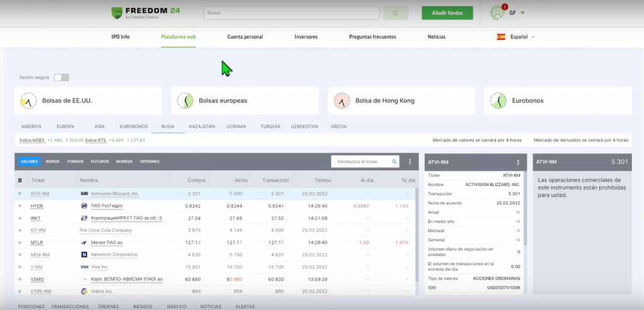The image size is (644, 310).
Task: Remove NEM-RM row with its X
Action: tap(19, 255)
